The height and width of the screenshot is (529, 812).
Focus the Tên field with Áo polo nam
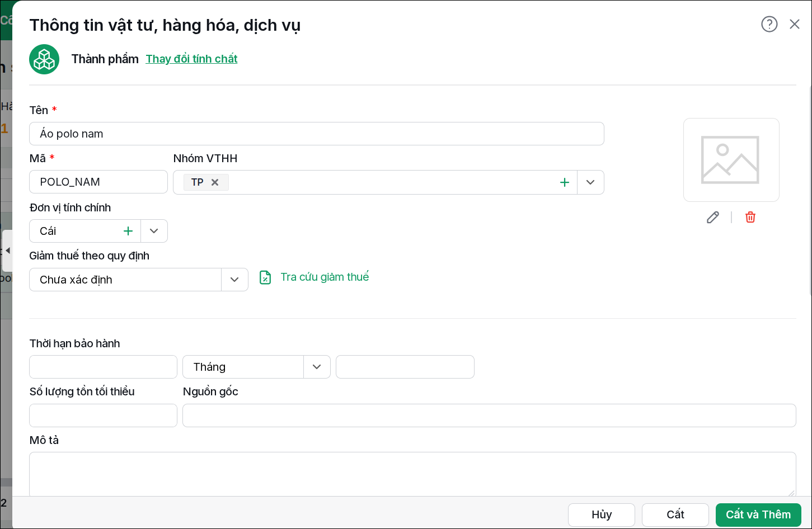point(317,134)
